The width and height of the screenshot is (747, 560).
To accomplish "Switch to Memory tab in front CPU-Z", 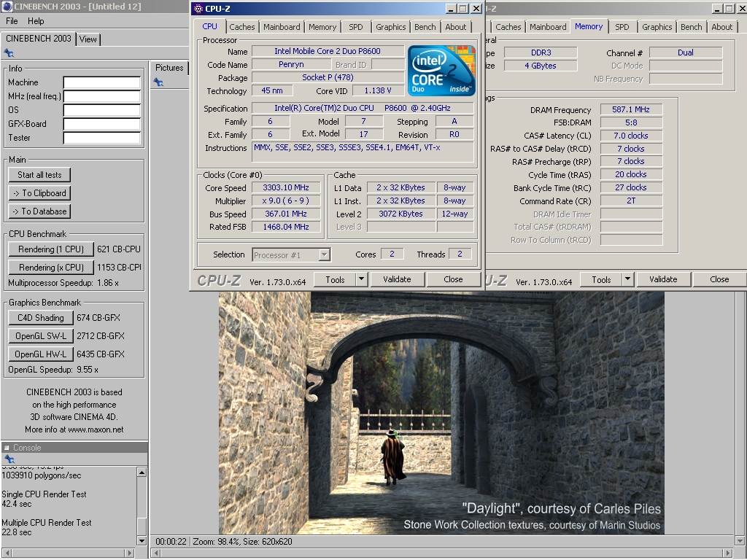I will [322, 27].
